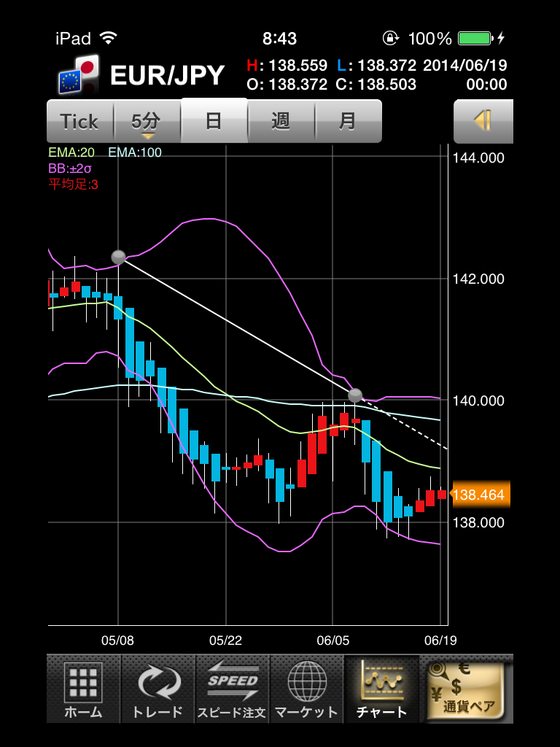Tap the orange 138.464 current price tag
The height and width of the screenshot is (747, 560).
click(480, 495)
